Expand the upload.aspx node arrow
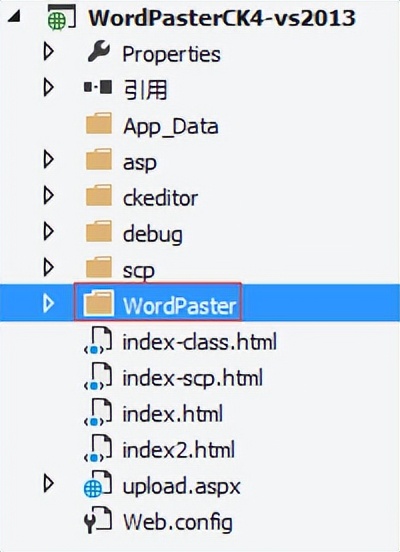The width and height of the screenshot is (400, 552). pos(49,483)
